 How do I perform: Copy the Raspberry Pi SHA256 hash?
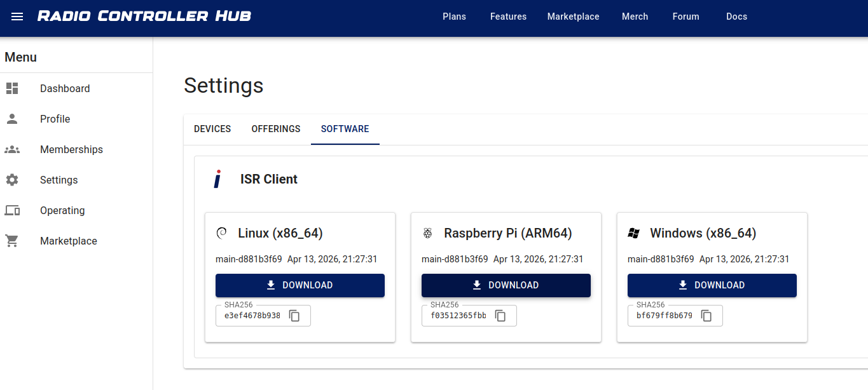point(500,316)
